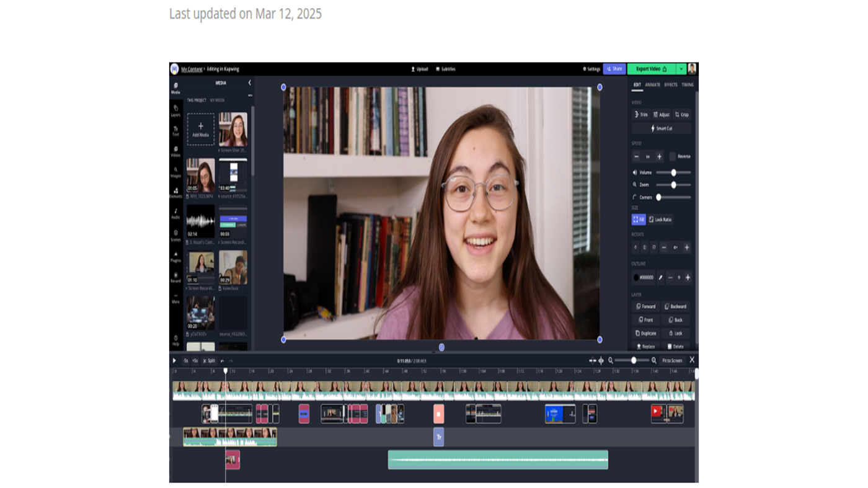Open the Images sidebar panel
This screenshot has width=868, height=488.
(175, 172)
